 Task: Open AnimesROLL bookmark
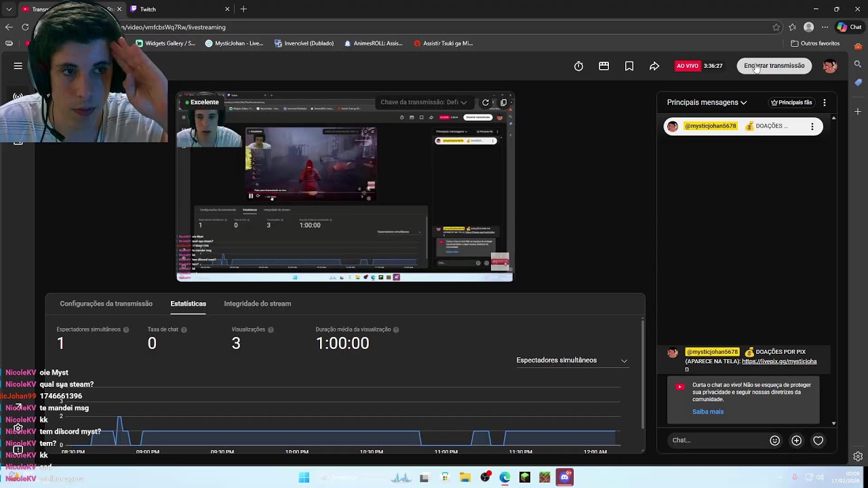click(374, 43)
